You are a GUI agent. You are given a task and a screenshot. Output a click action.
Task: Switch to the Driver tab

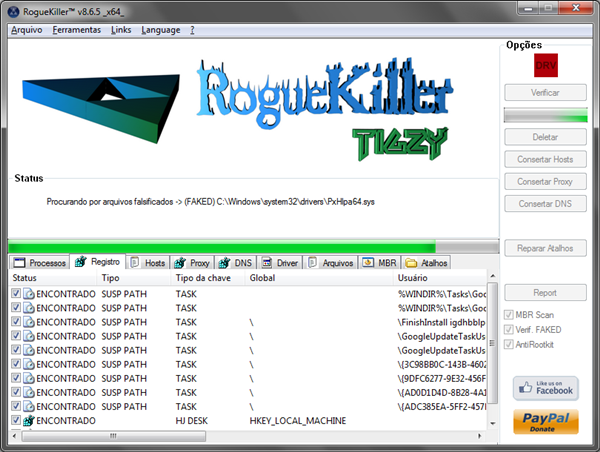click(280, 263)
